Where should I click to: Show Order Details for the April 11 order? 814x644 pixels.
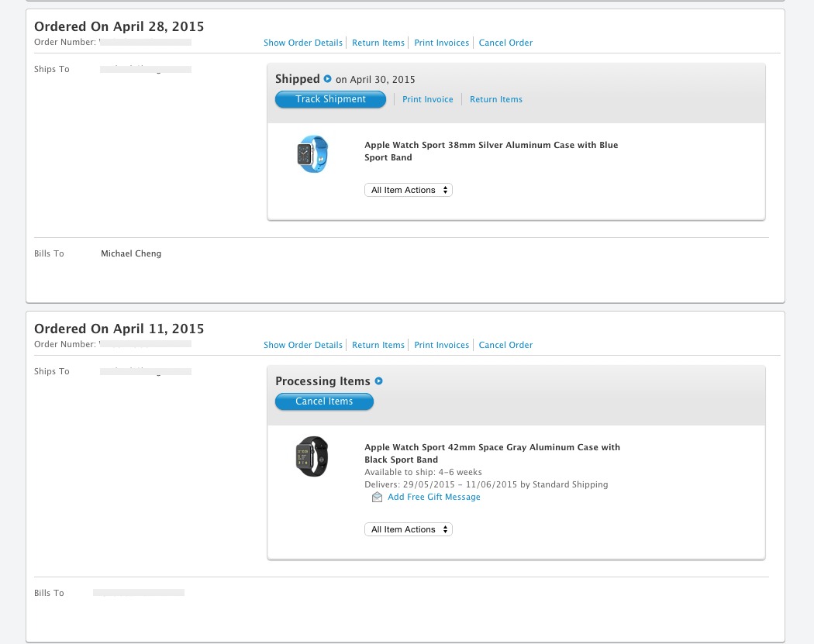[x=303, y=345]
